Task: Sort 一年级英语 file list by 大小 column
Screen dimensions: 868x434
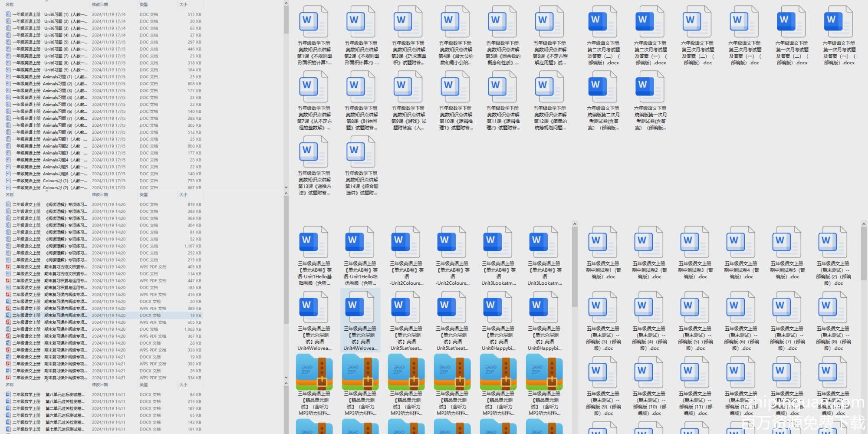Action: pos(184,4)
